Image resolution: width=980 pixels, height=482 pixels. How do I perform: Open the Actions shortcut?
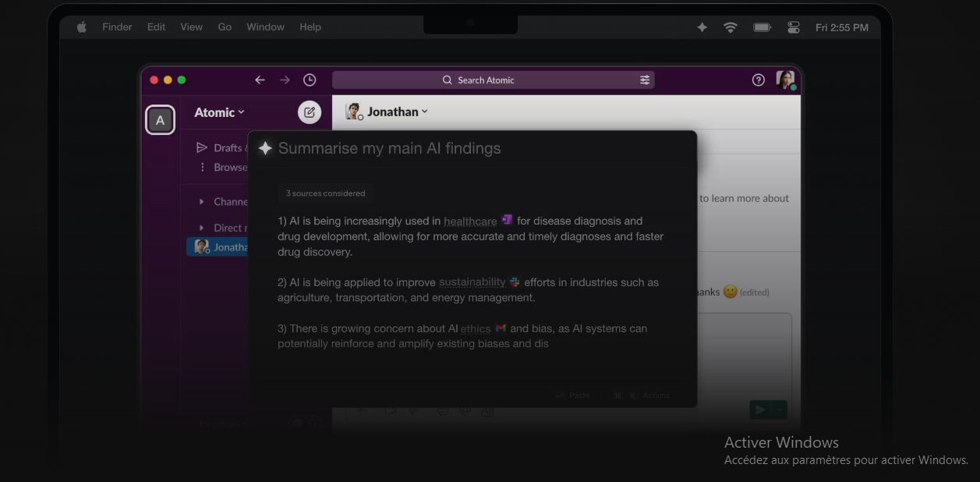click(642, 395)
